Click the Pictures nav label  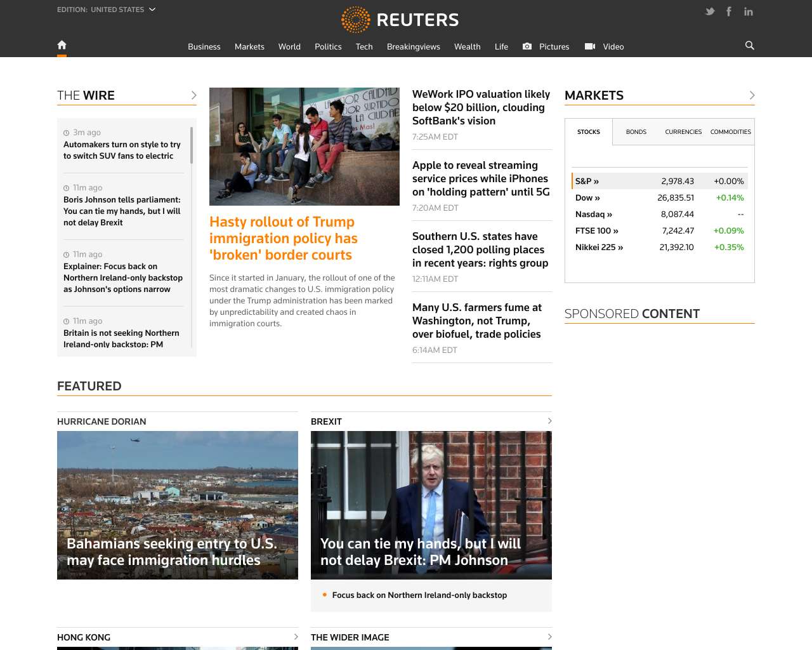click(554, 46)
